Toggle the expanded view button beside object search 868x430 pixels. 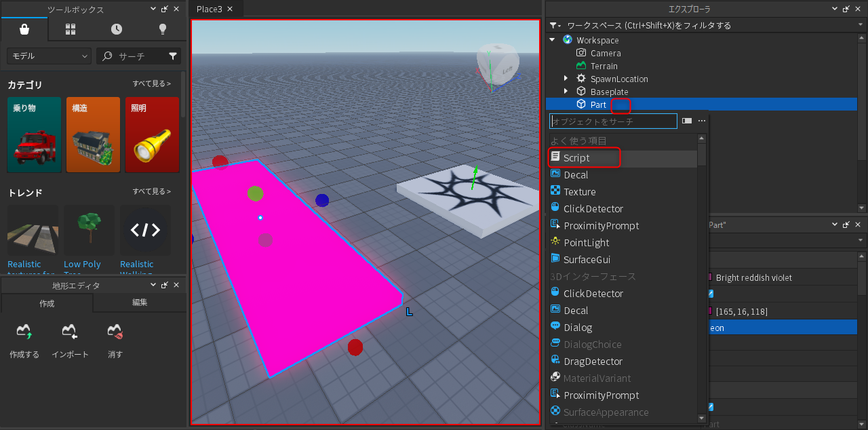[687, 121]
